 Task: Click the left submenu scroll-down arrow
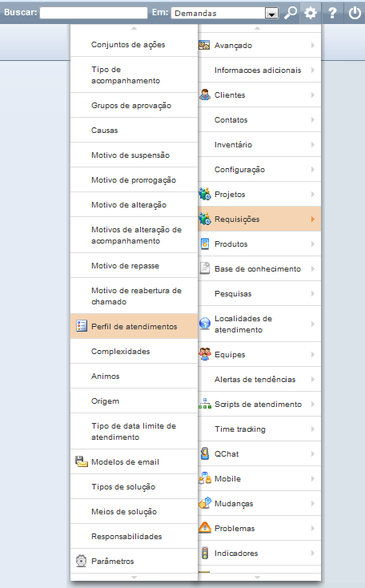[134, 577]
